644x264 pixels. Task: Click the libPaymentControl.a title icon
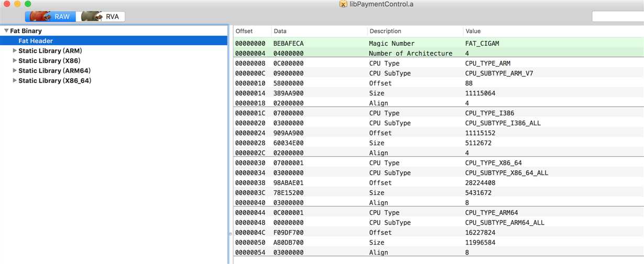point(343,4)
